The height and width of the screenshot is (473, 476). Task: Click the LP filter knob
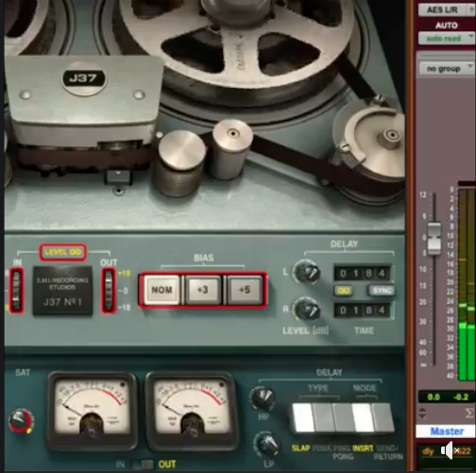266,444
